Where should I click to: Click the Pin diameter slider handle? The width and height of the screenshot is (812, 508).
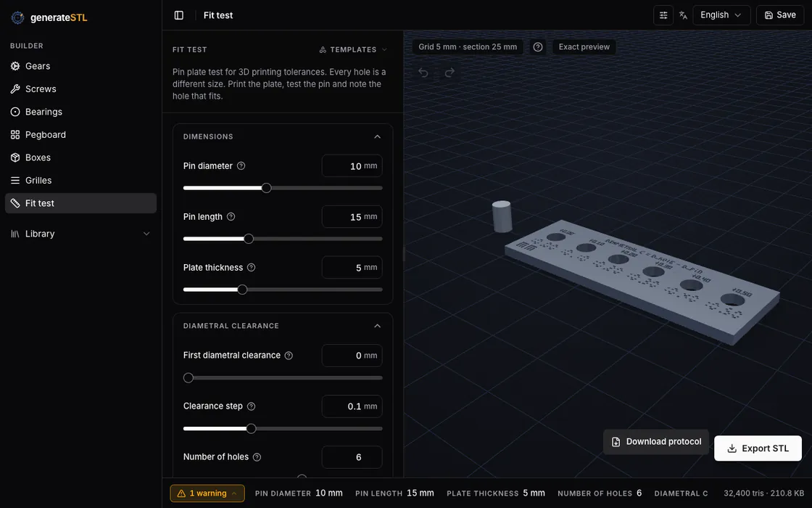click(266, 188)
